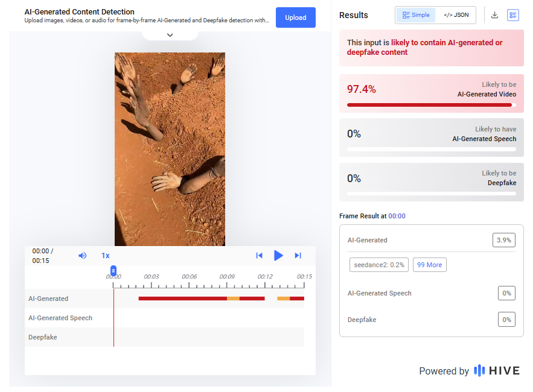Image resolution: width=533 pixels, height=392 pixels.
Task: Collapse the upload panel chevron
Action: click(x=170, y=35)
